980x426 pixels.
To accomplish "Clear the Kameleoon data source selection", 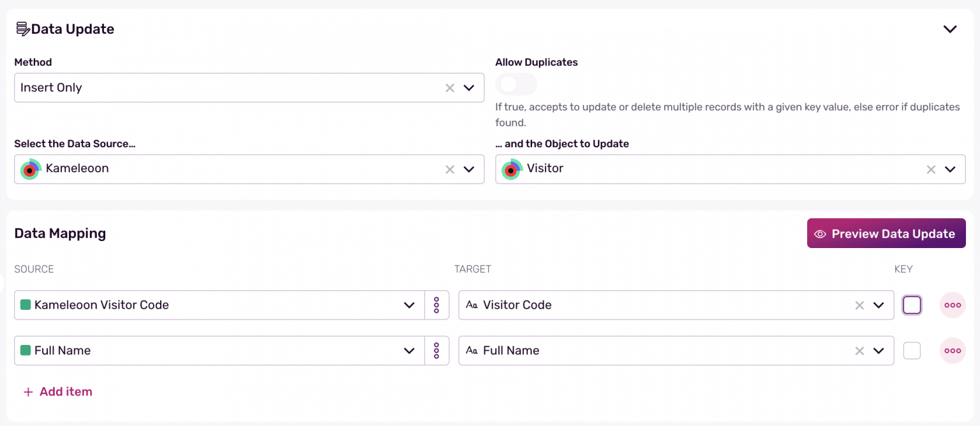I will (450, 169).
